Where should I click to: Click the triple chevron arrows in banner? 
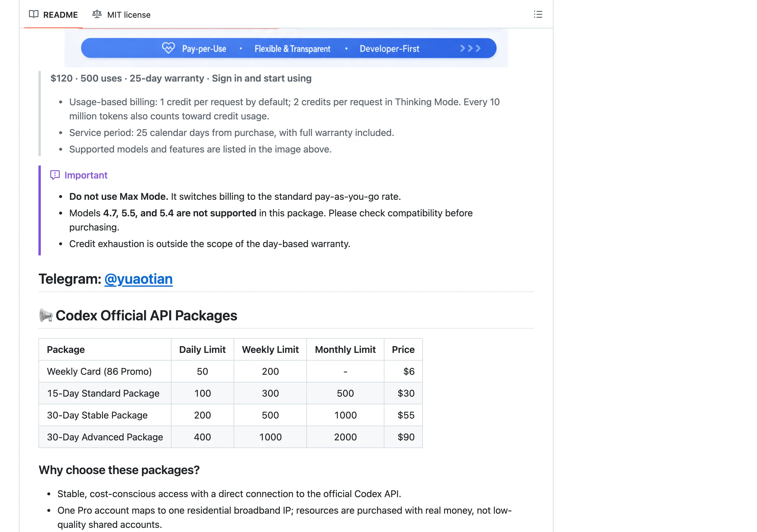pyautogui.click(x=470, y=48)
